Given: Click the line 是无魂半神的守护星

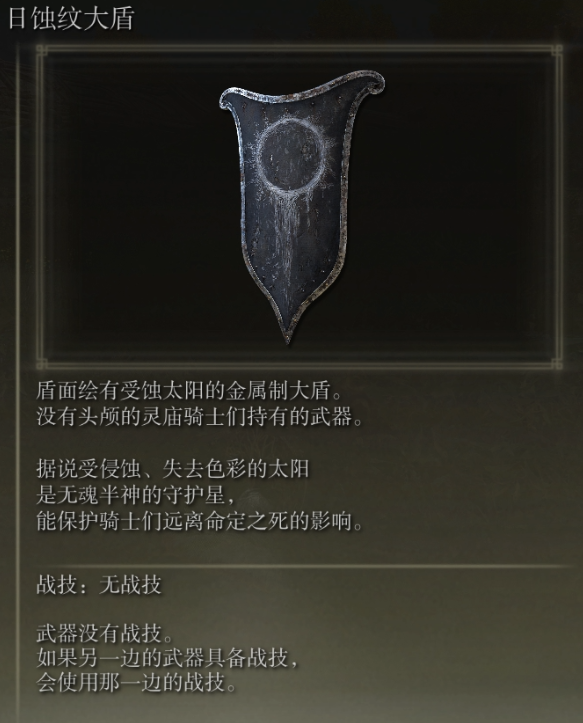Looking at the screenshot, I should click(137, 496).
